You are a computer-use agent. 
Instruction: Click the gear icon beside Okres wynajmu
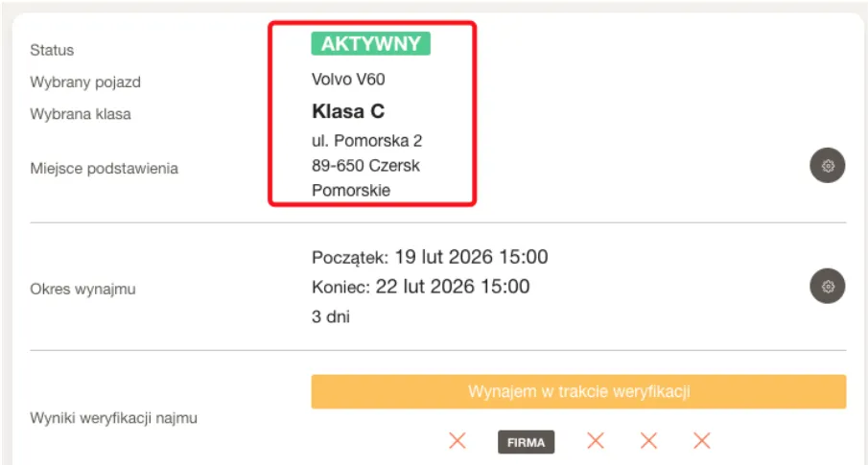coord(828,286)
